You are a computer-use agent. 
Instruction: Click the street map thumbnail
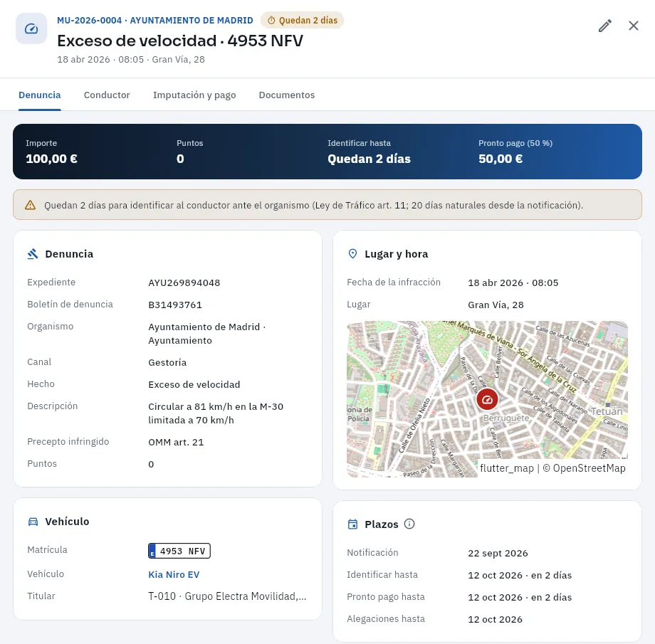[487, 398]
